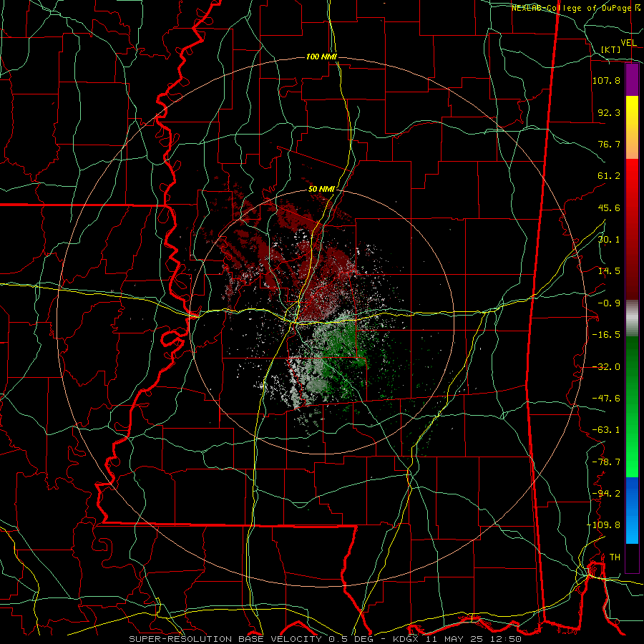The width and height of the screenshot is (644, 644).
Task: Click the bright green segment of the color bar
Action: tap(632, 444)
